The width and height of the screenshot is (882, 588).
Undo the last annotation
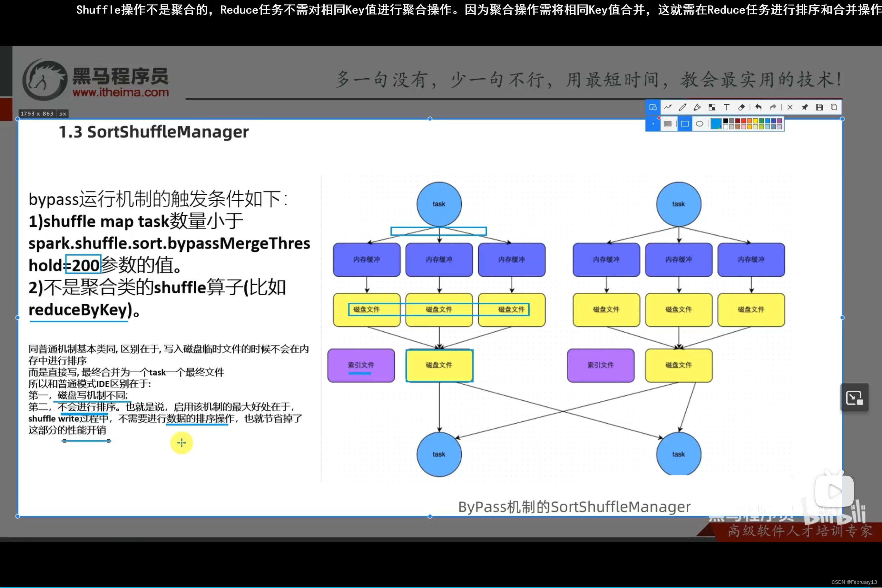tap(758, 107)
